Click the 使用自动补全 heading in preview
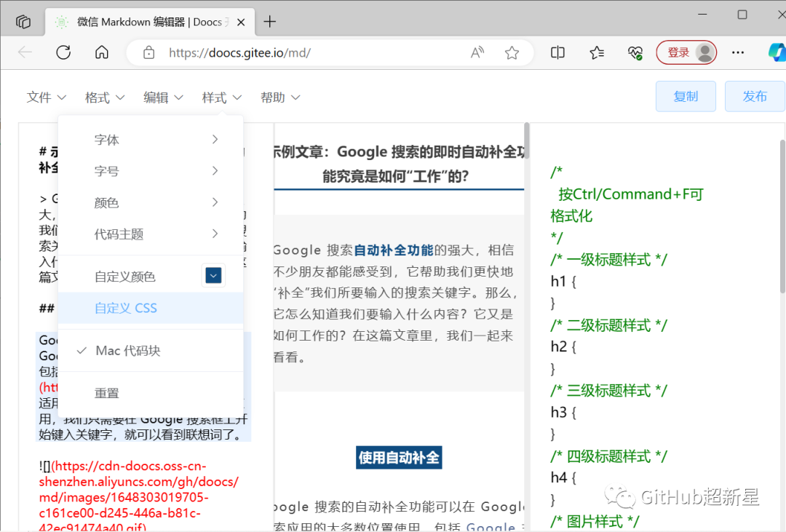Screen dimensions: 786x532 (x=399, y=457)
